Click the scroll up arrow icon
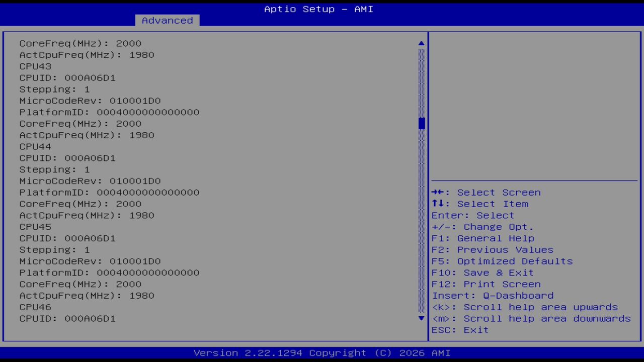 (421, 43)
